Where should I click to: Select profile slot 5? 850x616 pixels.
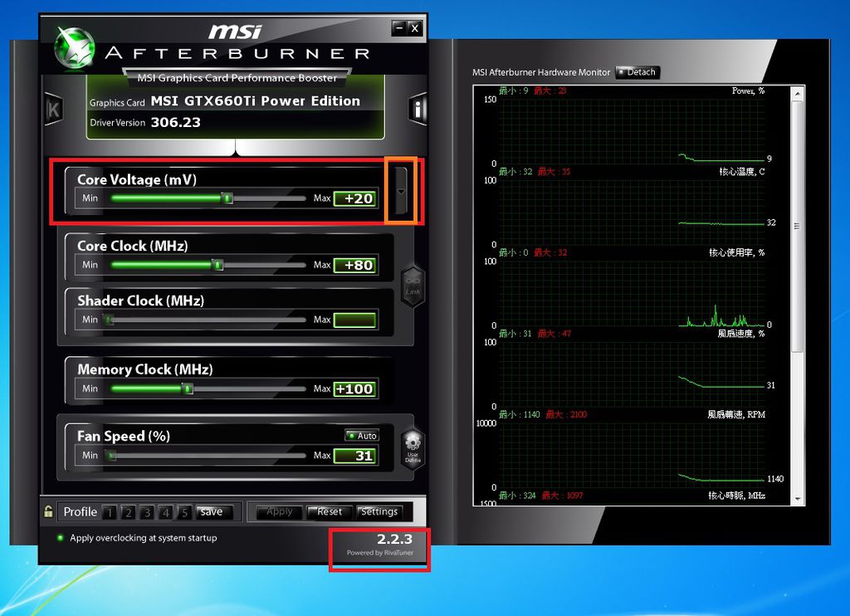[184, 512]
